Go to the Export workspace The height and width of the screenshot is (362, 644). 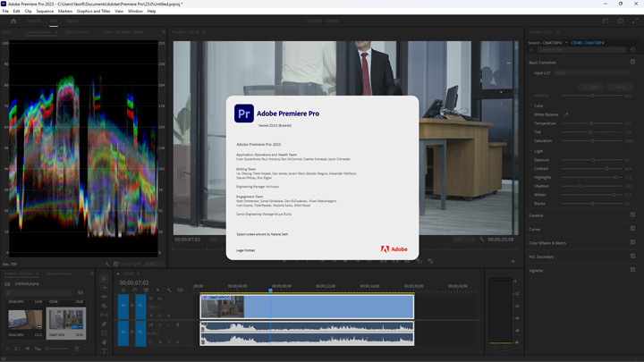click(72, 21)
